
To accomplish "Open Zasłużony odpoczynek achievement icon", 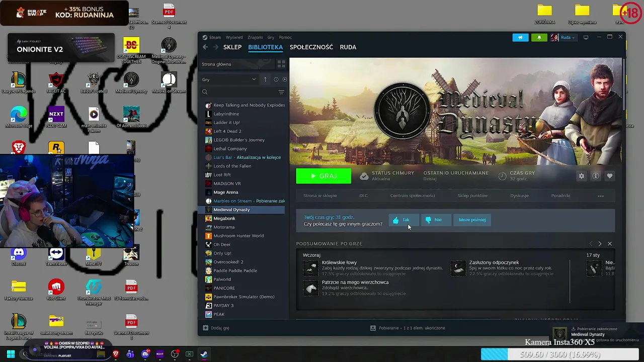I will coord(458,268).
